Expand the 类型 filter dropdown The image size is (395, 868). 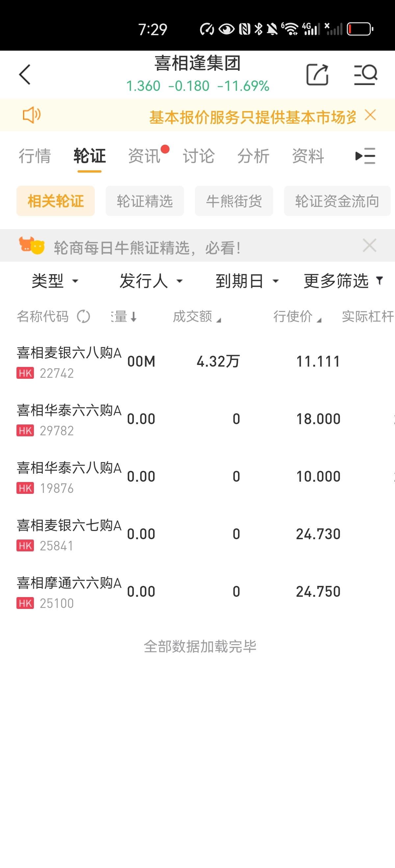(x=55, y=281)
